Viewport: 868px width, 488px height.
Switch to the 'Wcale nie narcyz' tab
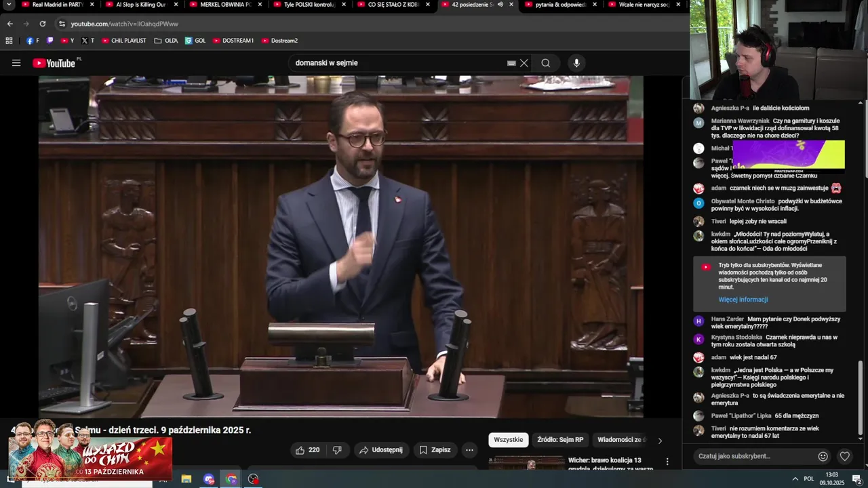point(644,5)
